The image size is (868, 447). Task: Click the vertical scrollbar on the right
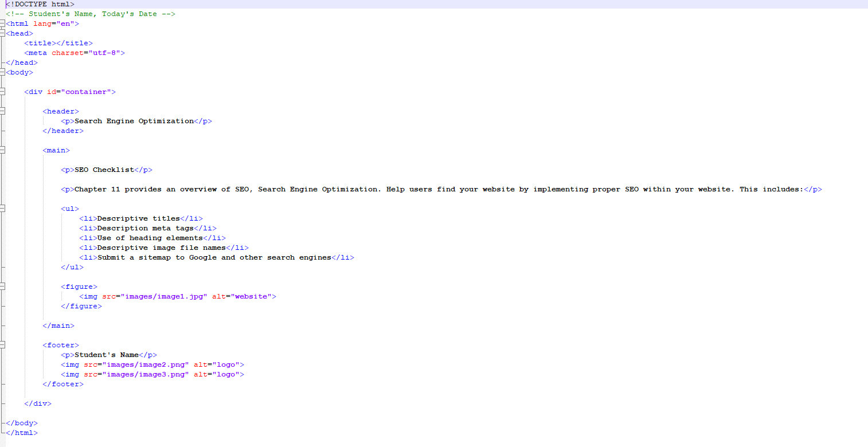[x=865, y=223]
